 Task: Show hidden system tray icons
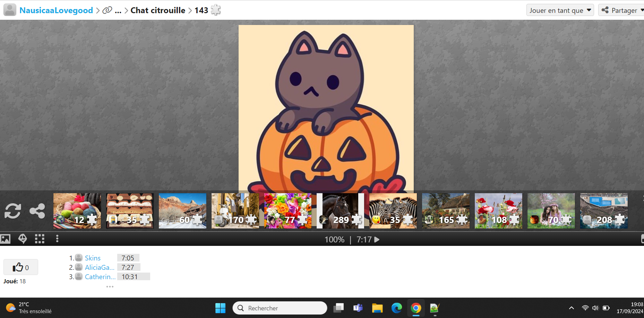coord(572,308)
